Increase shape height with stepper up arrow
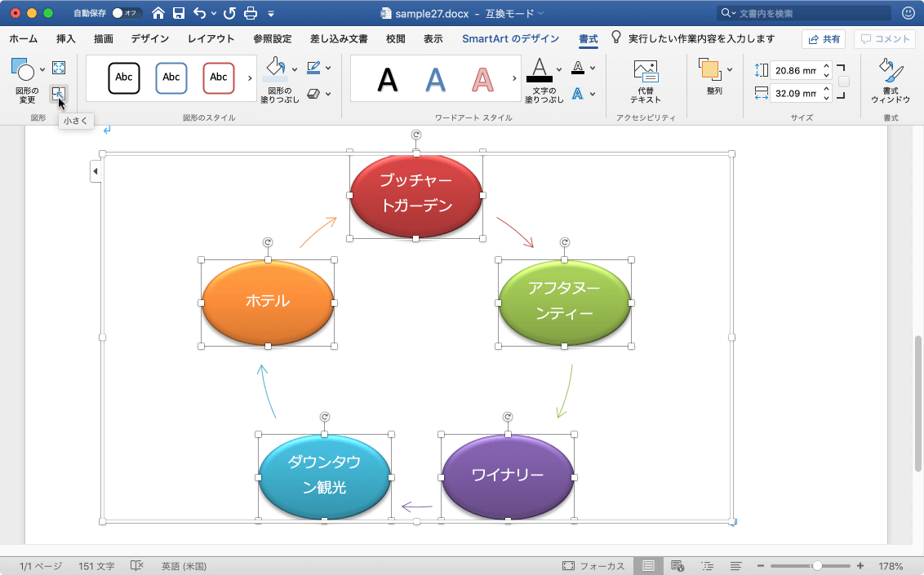Screen dimensions: 924x575 point(827,67)
